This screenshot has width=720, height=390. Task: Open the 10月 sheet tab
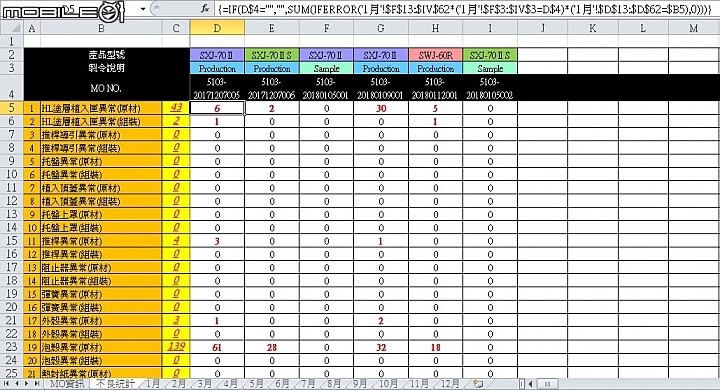click(x=388, y=384)
